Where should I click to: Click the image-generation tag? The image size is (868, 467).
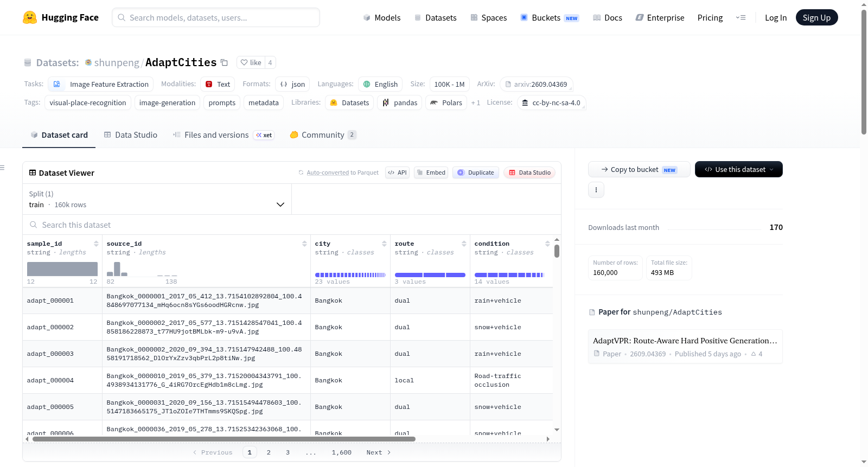[x=167, y=103]
